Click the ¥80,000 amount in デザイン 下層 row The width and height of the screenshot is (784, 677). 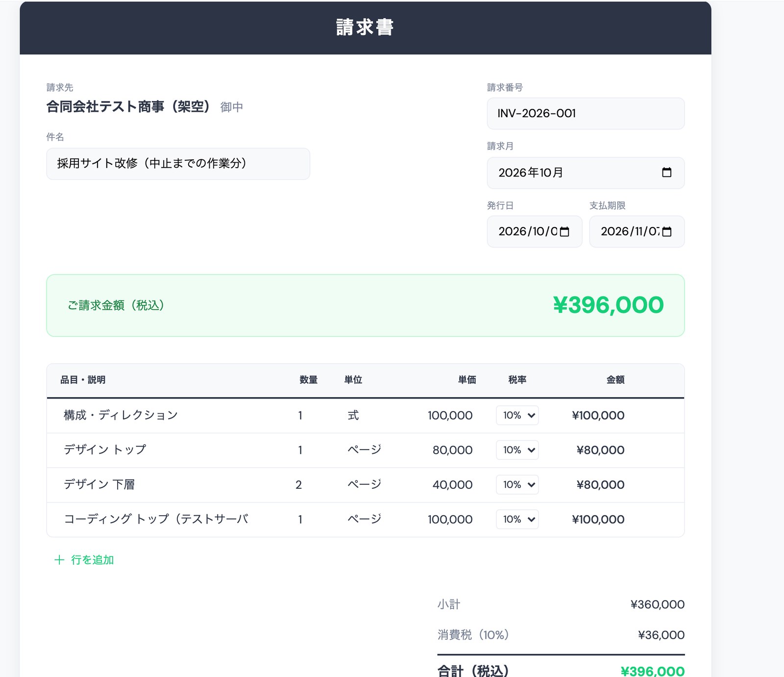click(x=600, y=485)
